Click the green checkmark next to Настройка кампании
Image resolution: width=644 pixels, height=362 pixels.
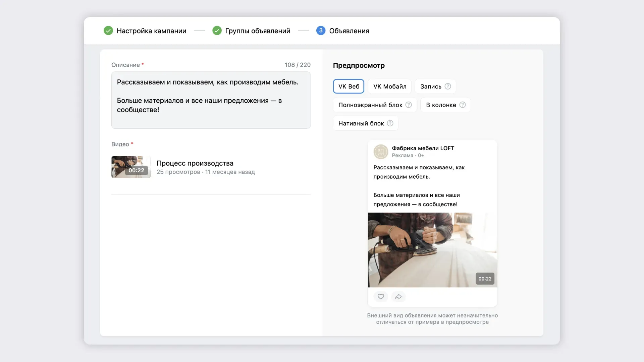108,31
